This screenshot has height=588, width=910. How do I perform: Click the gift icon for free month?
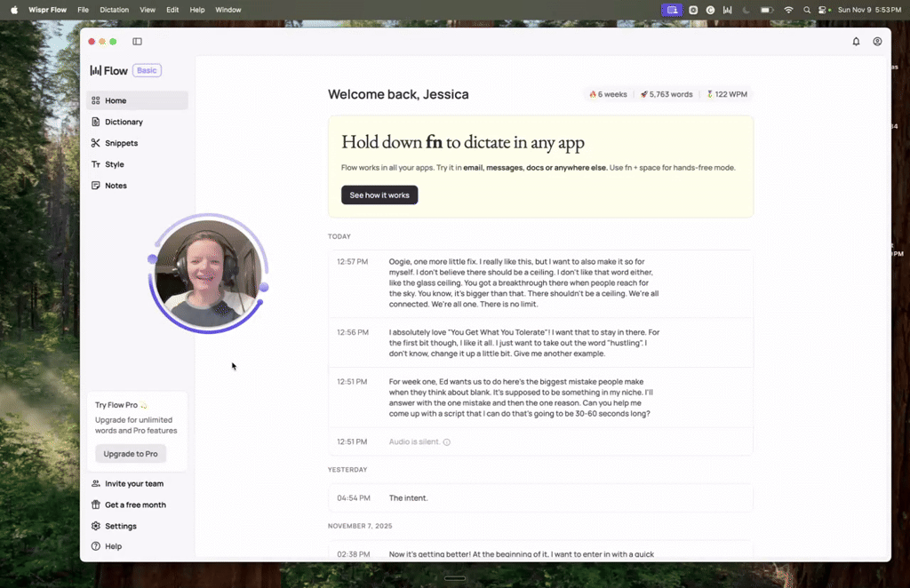pos(96,505)
